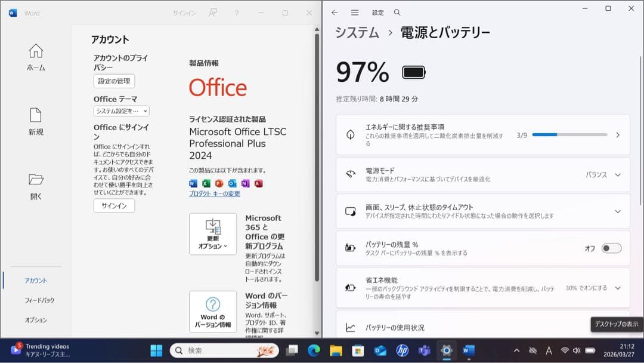Image resolution: width=644 pixels, height=363 pixels.
Task: Click the Task View icon on the taskbar
Action: pyautogui.click(x=292, y=350)
